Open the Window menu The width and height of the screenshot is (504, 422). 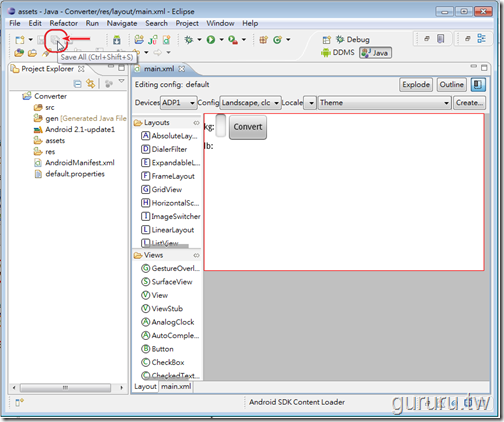pyautogui.click(x=220, y=23)
